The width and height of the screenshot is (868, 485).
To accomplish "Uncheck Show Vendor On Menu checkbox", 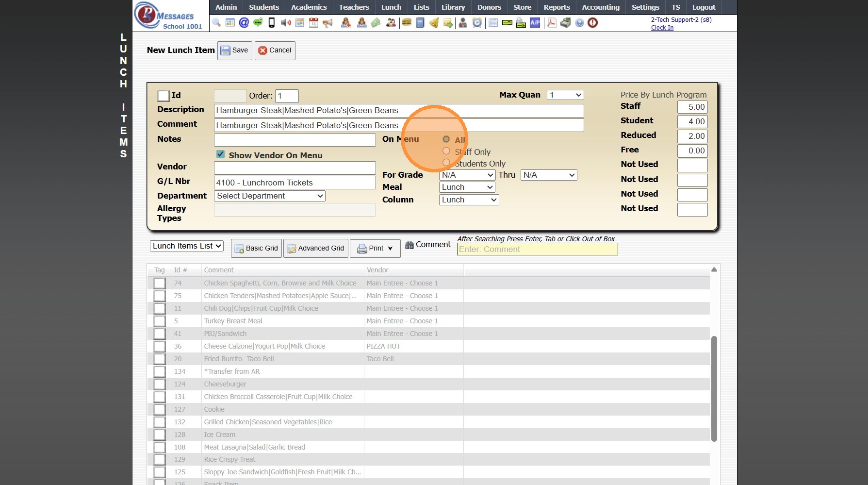I will (221, 154).
